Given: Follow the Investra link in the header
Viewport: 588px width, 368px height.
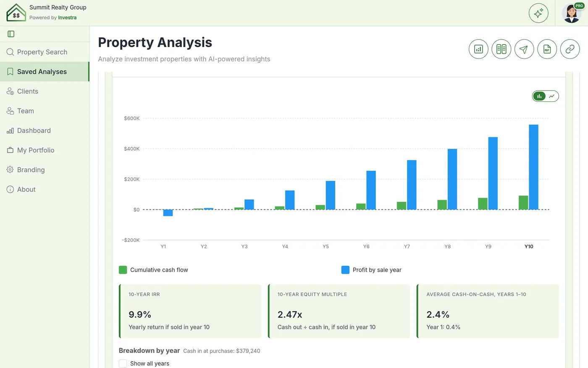Looking at the screenshot, I should [x=67, y=18].
